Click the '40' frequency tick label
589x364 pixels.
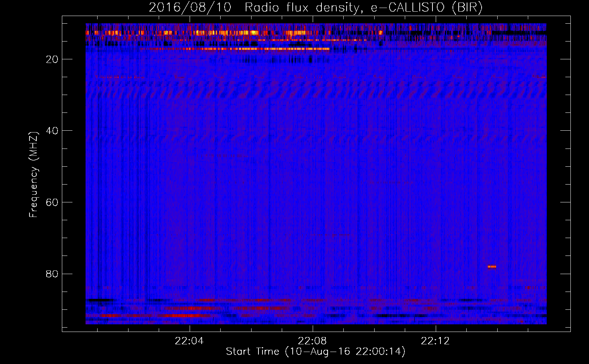[x=52, y=131]
